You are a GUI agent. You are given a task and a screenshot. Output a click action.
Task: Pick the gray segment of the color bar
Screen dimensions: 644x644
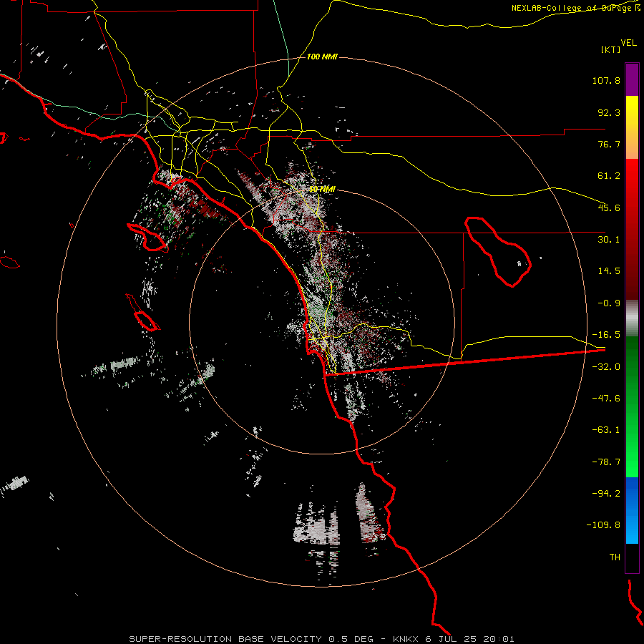coord(632,318)
